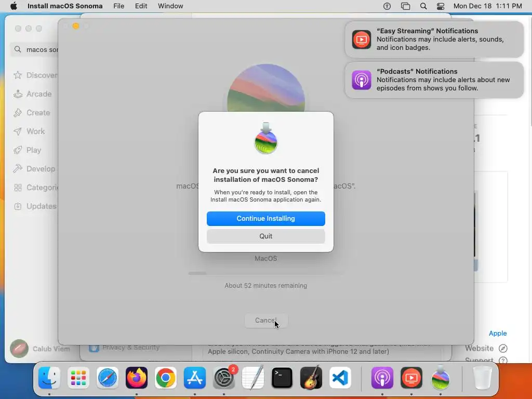532x399 pixels.
Task: Open the Install macOS Sonoma app menu
Action: pyautogui.click(x=65, y=6)
